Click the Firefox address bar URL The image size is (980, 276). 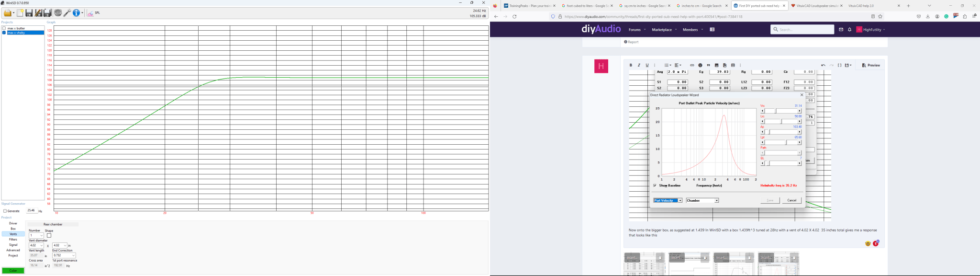click(653, 16)
